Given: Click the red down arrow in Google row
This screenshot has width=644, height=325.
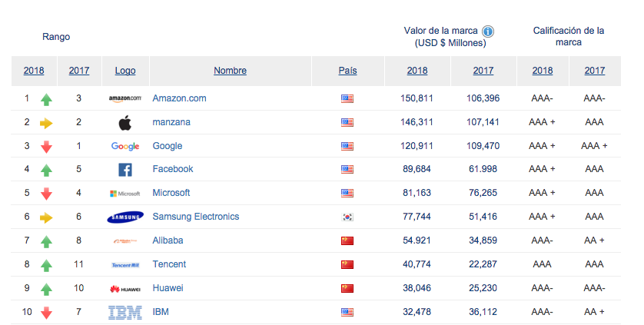Looking at the screenshot, I should point(46,147).
